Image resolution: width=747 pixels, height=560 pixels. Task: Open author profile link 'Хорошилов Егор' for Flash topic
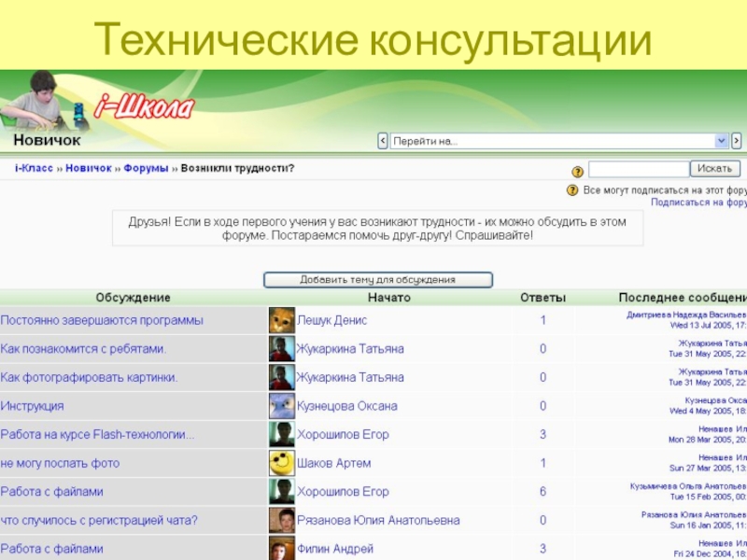tap(343, 434)
